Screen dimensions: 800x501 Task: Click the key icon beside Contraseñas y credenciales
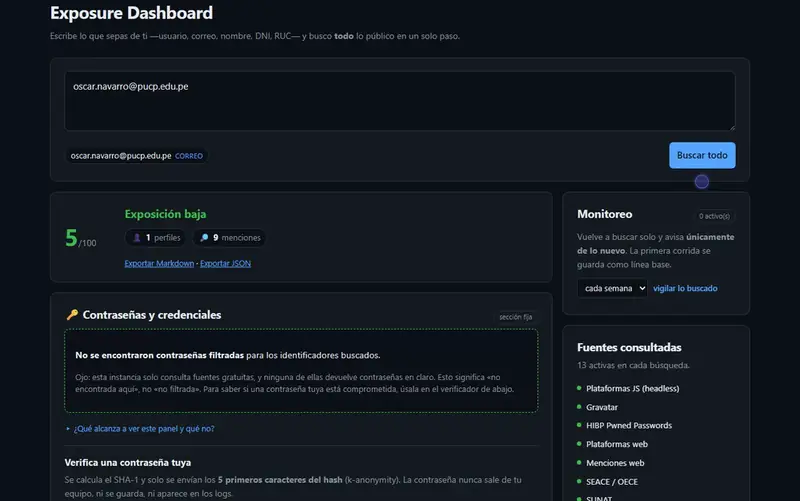(72, 315)
